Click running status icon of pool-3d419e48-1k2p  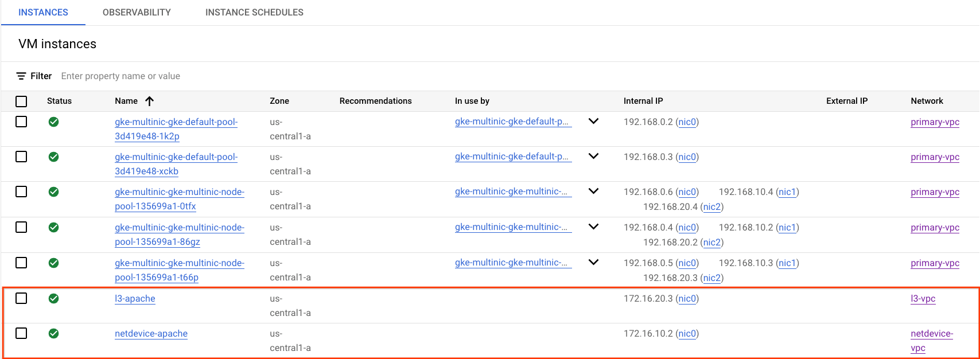tap(53, 122)
